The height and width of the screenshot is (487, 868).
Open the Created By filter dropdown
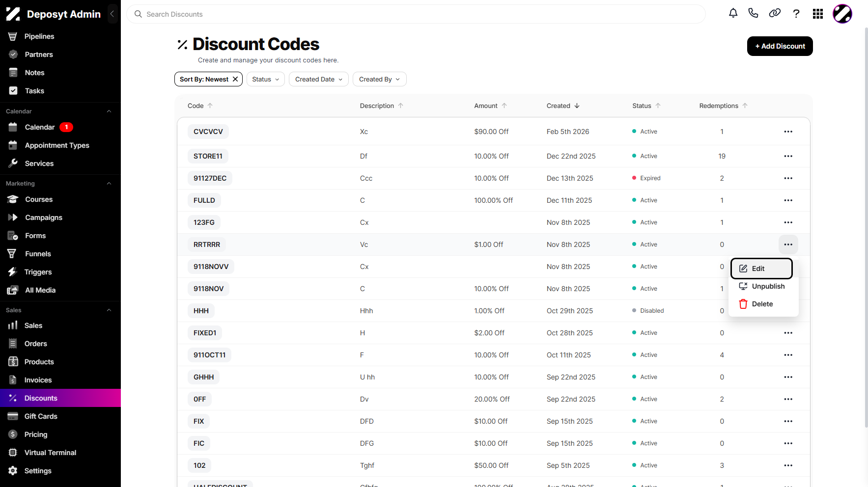coord(380,79)
